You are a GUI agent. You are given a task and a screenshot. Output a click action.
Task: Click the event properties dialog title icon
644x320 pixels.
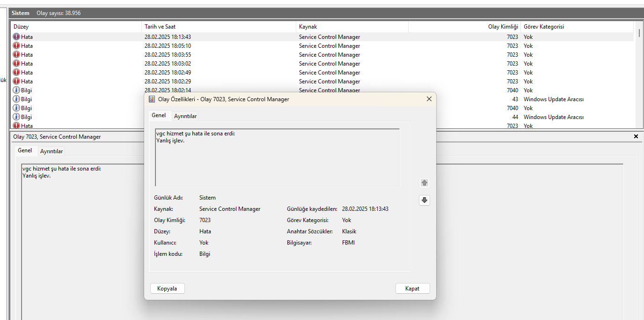pyautogui.click(x=152, y=99)
